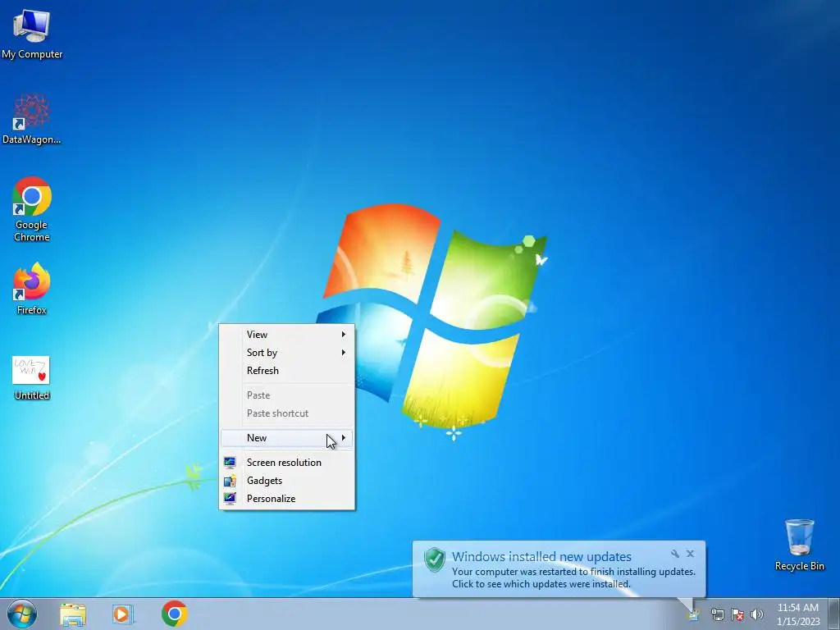Choose Screen resolution from context menu
Image resolution: width=840 pixels, height=630 pixels.
tap(286, 463)
